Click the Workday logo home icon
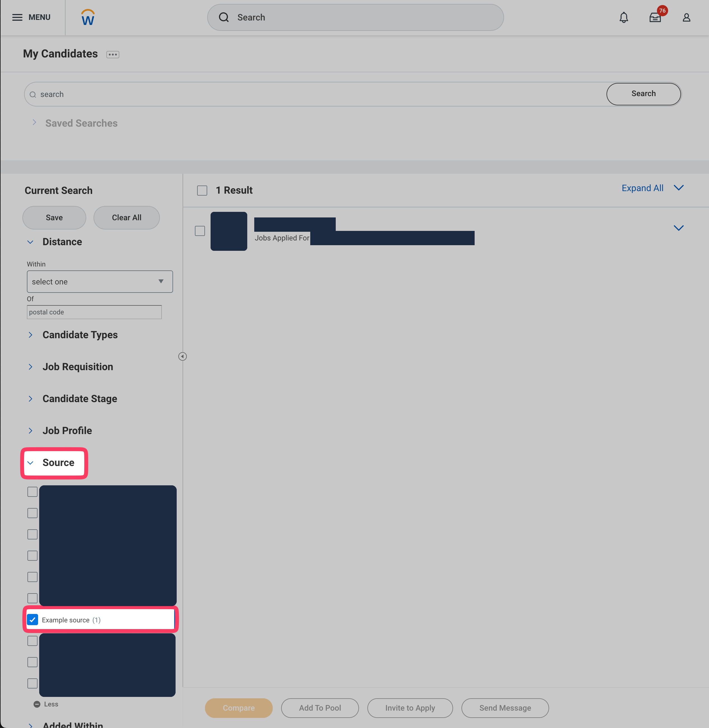This screenshot has width=709, height=728. tap(88, 17)
